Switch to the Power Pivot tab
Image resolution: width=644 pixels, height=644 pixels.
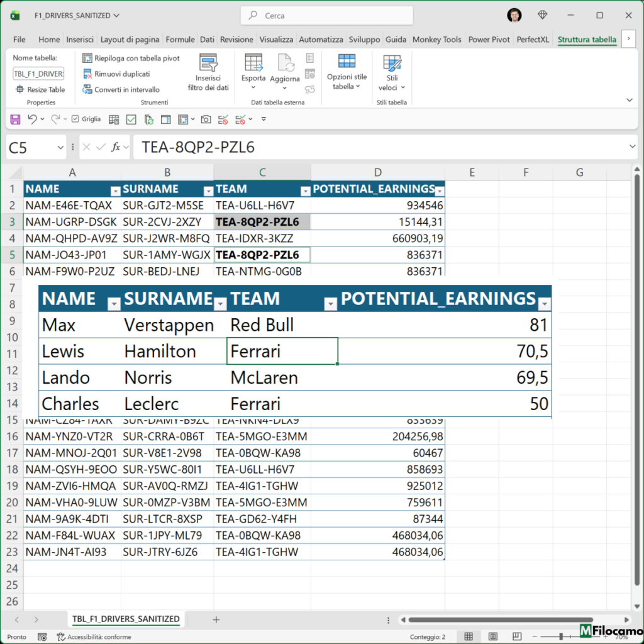[489, 40]
